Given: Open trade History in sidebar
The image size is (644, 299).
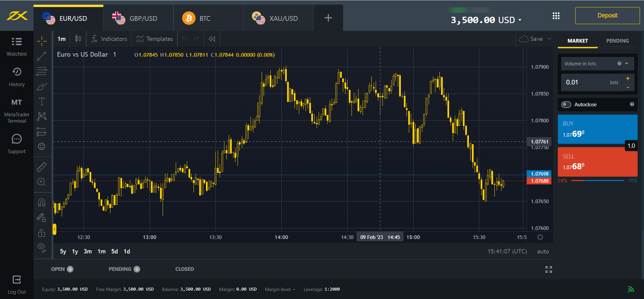Looking at the screenshot, I should (17, 77).
